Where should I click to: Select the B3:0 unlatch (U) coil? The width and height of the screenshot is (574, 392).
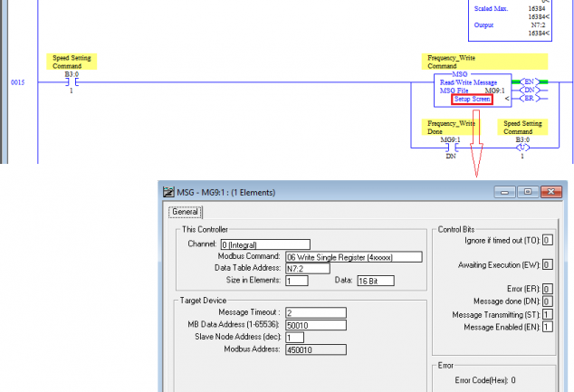point(522,148)
